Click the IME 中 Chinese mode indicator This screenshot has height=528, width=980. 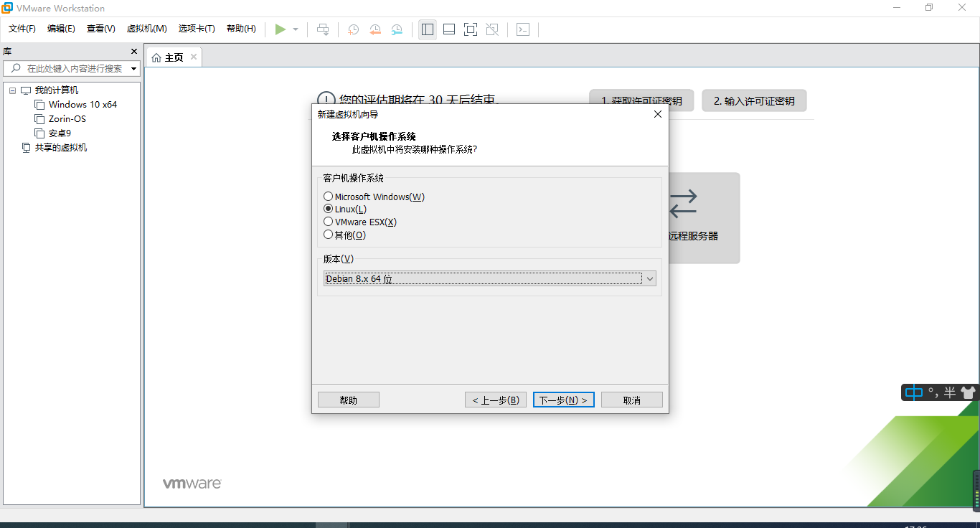tap(913, 392)
